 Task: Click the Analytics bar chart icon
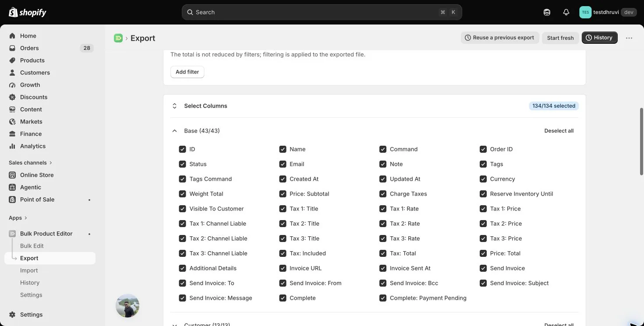point(12,146)
